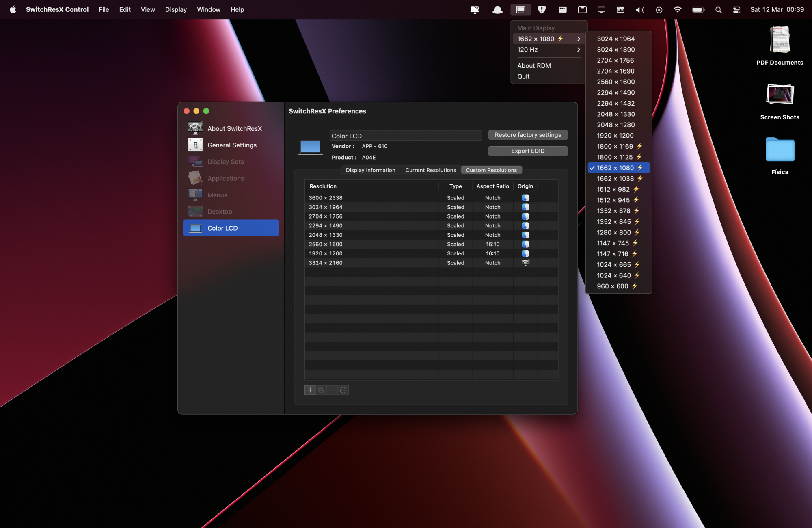This screenshot has height=528, width=812.
Task: Open the Display menu in menu bar
Action: [x=176, y=10]
